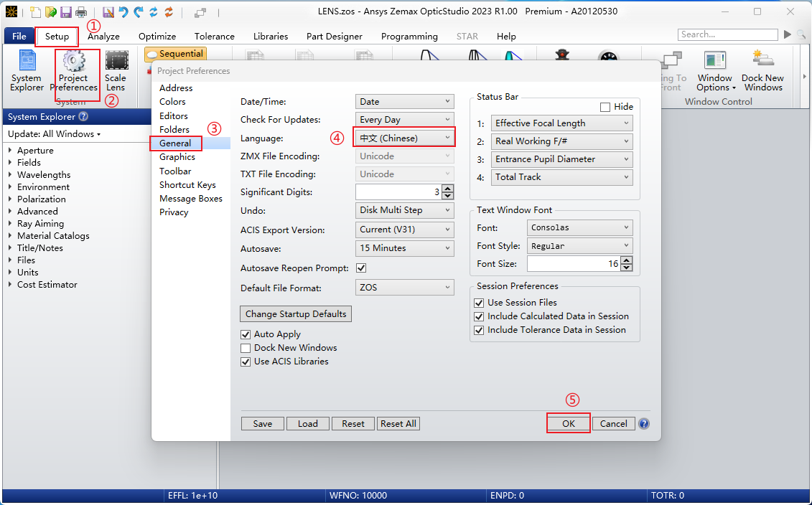The image size is (812, 505).
Task: Open the ACIS Export Version dropdown
Action: pyautogui.click(x=404, y=230)
